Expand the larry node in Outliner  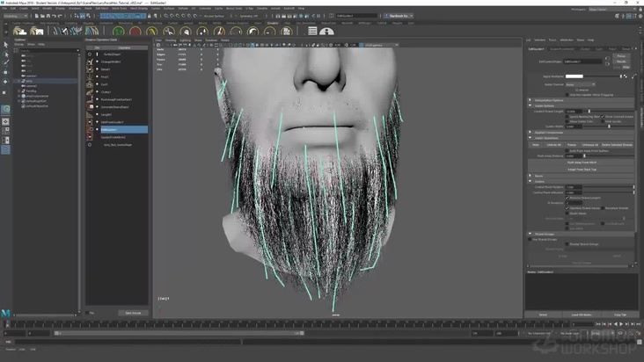pos(18,81)
